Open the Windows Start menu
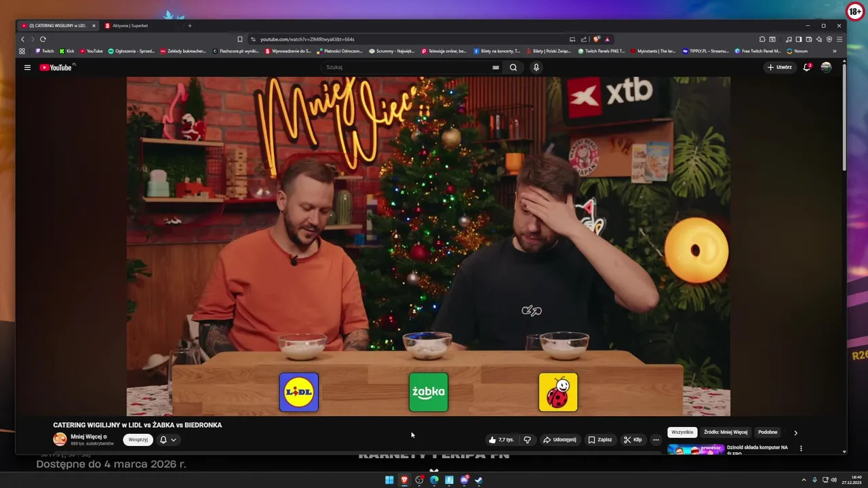This screenshot has height=488, width=868. (x=389, y=480)
